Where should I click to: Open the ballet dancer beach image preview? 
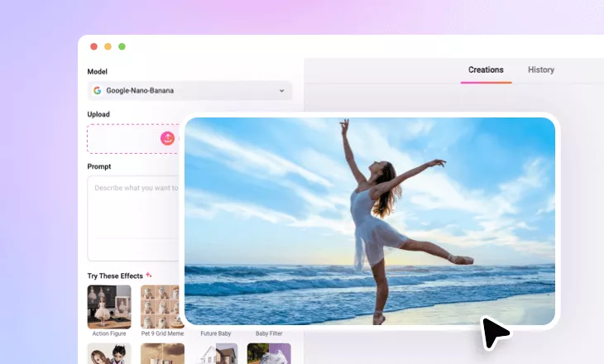pyautogui.click(x=370, y=221)
